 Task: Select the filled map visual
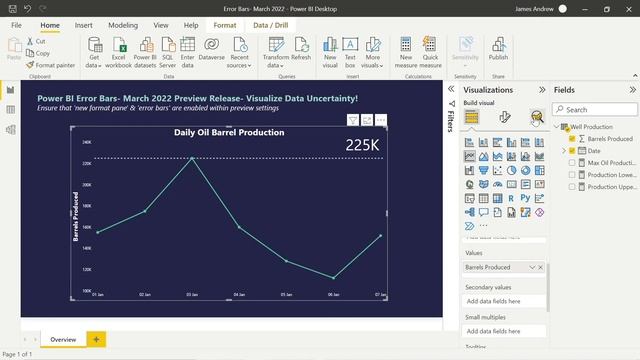(483, 184)
